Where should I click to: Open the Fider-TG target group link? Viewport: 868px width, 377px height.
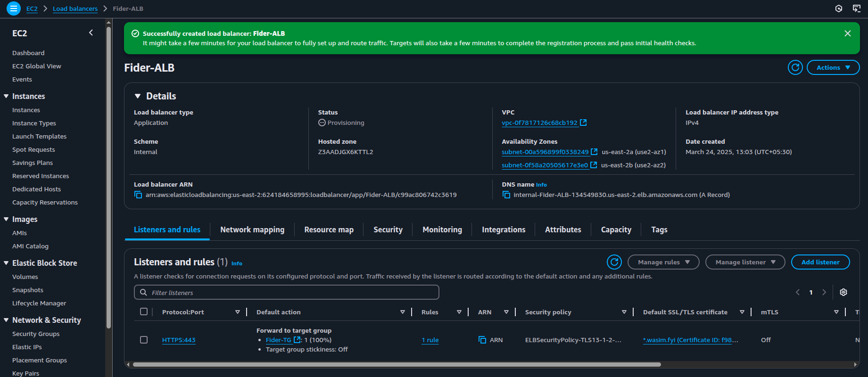point(279,340)
